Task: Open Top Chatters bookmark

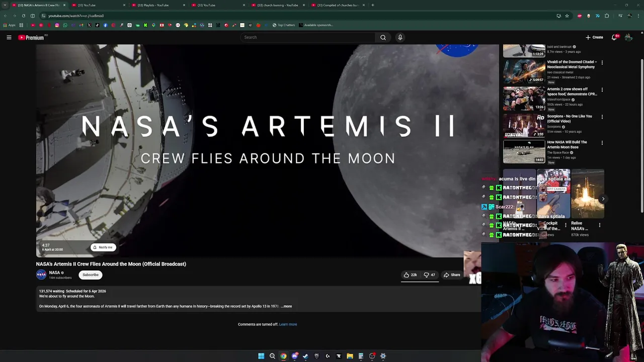Action: (x=283, y=25)
